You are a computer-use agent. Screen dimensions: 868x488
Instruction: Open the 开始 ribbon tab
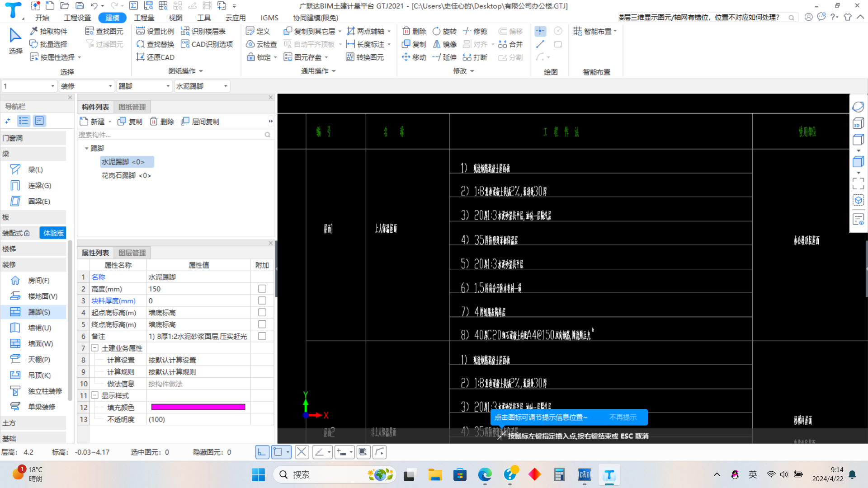coord(42,18)
